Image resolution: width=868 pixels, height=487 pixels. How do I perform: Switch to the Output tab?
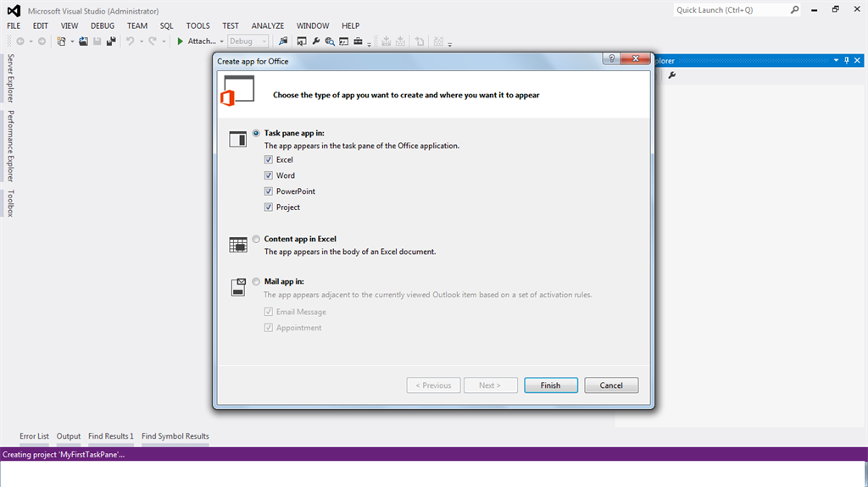pyautogui.click(x=69, y=436)
